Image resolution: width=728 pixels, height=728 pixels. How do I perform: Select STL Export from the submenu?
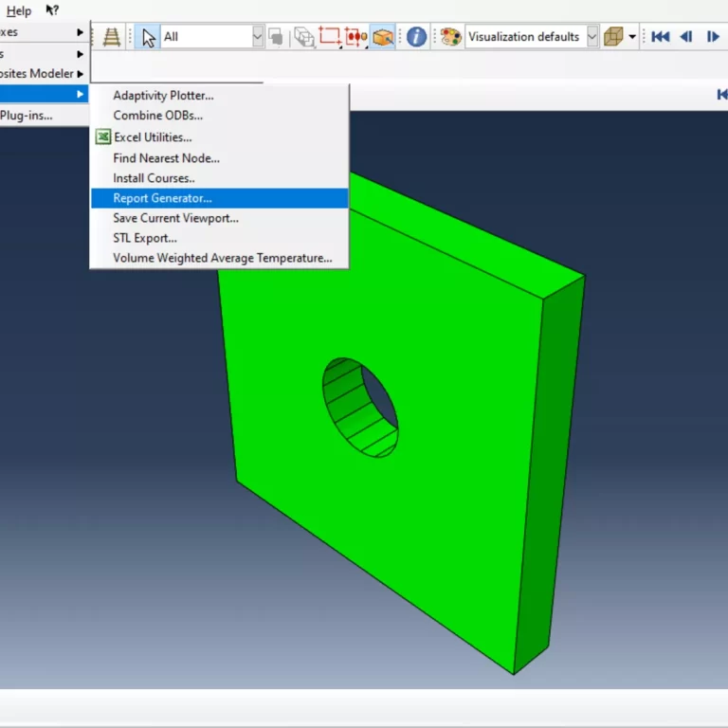[x=144, y=238]
